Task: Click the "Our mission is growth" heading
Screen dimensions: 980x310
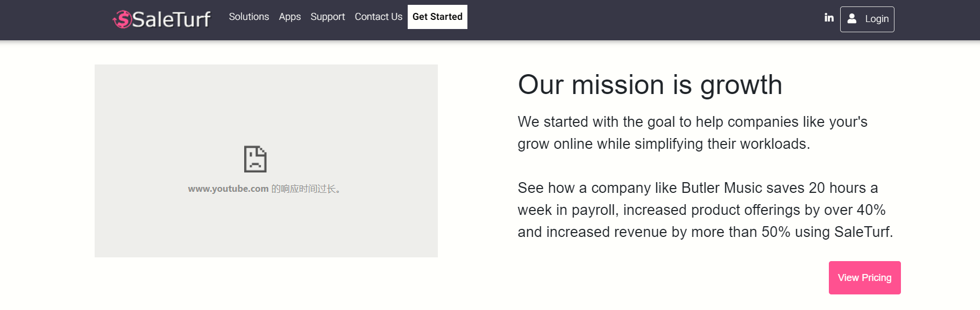Action: coord(650,85)
